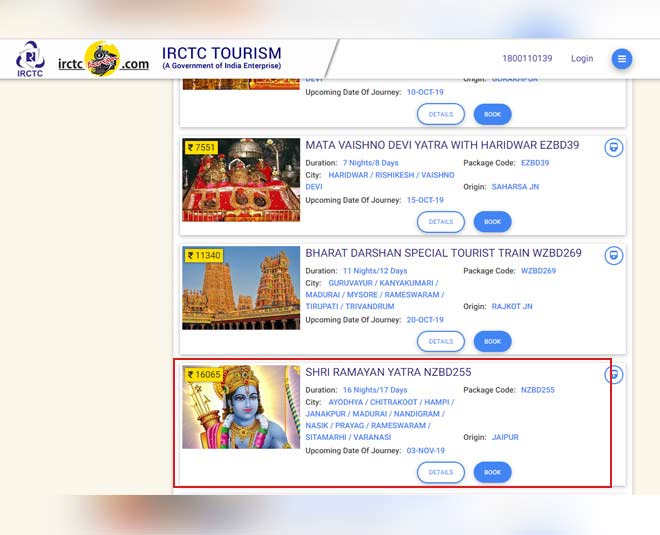Click the temple towers thumbnail

coord(241,288)
